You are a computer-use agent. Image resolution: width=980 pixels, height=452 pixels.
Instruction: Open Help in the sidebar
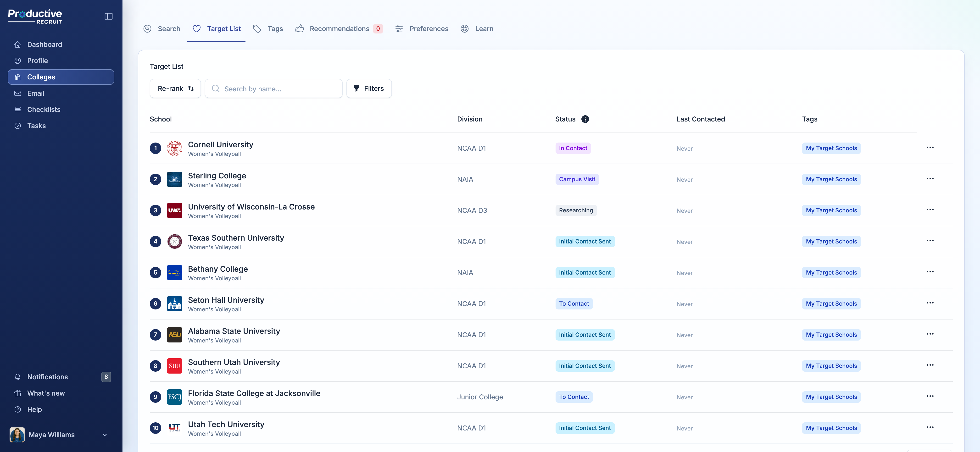pos(61,409)
